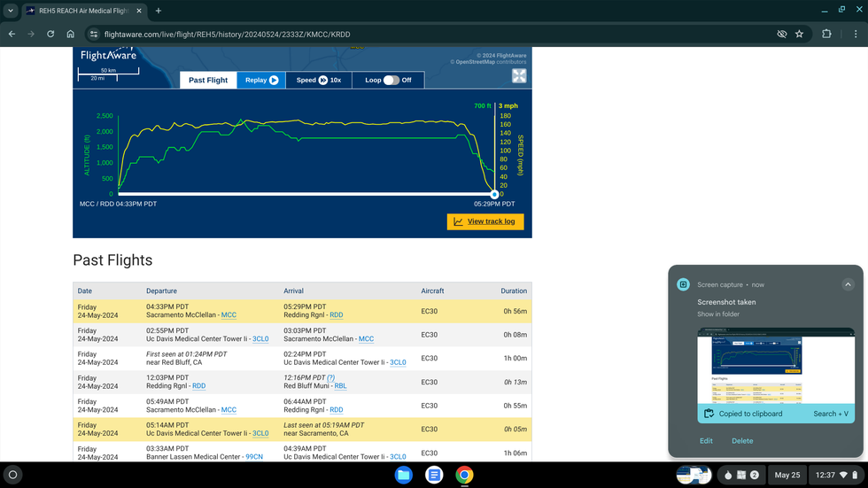Open the Files app on the shelf
868x488 pixels.
coord(404,475)
